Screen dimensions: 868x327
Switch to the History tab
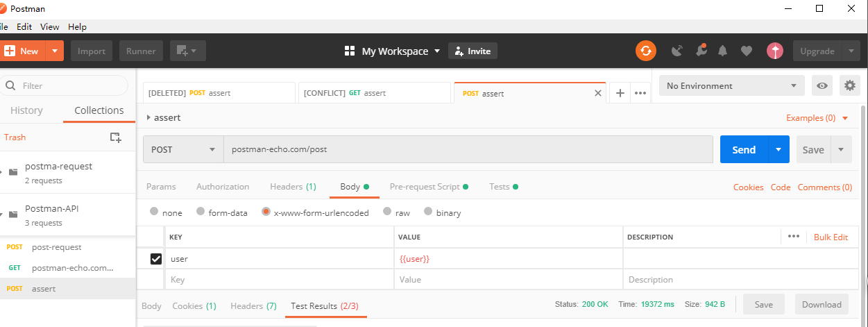tap(26, 110)
